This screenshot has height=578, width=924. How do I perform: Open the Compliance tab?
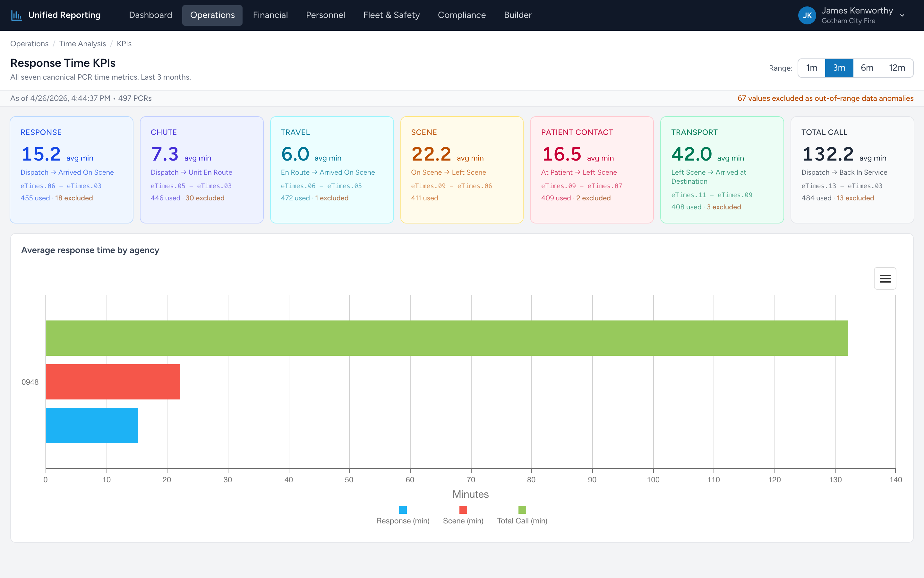(x=462, y=15)
